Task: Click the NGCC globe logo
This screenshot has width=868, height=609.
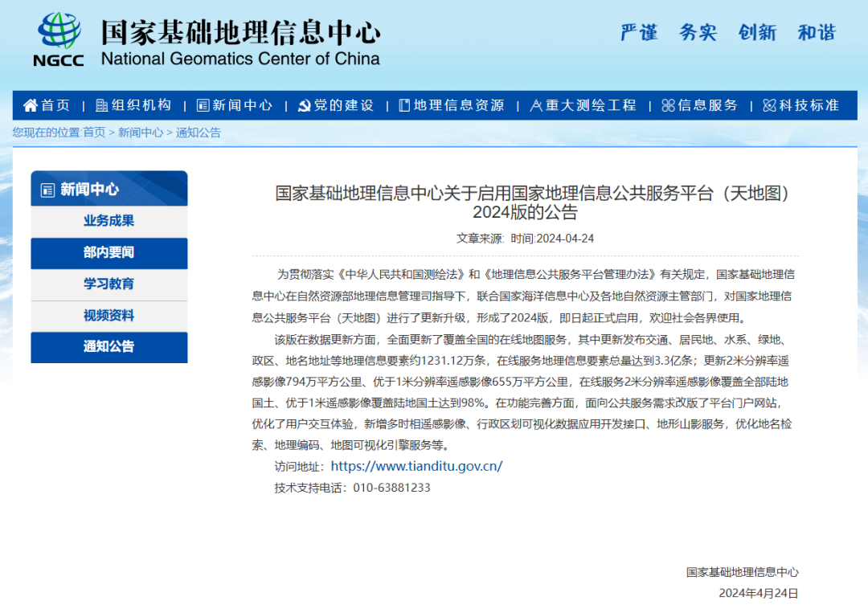Action: (x=59, y=31)
